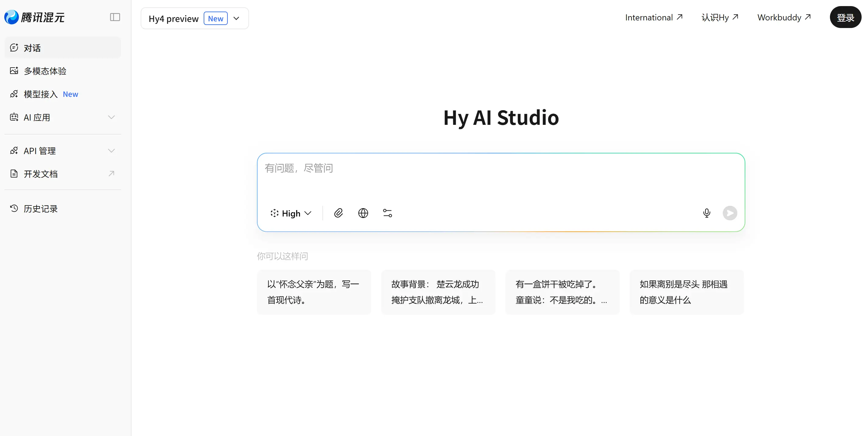Open 开发文档 developer docs link
This screenshot has height=436, width=868.
[63, 174]
